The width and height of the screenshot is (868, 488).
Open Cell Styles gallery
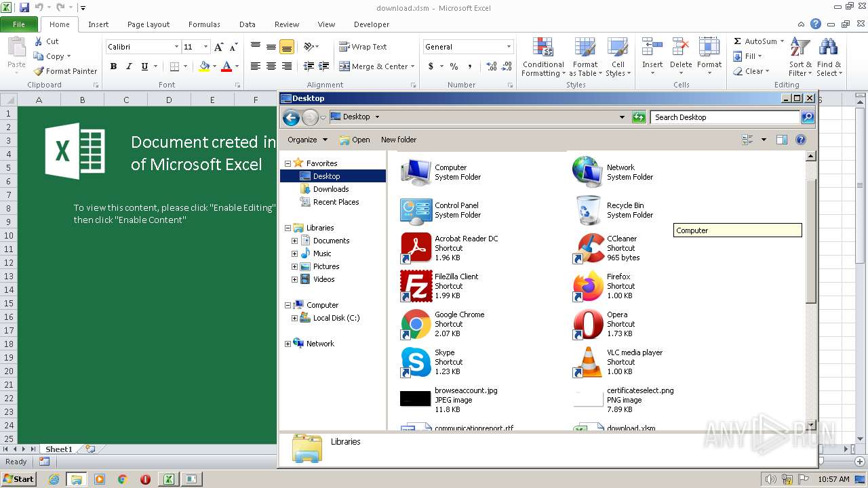[x=618, y=57]
